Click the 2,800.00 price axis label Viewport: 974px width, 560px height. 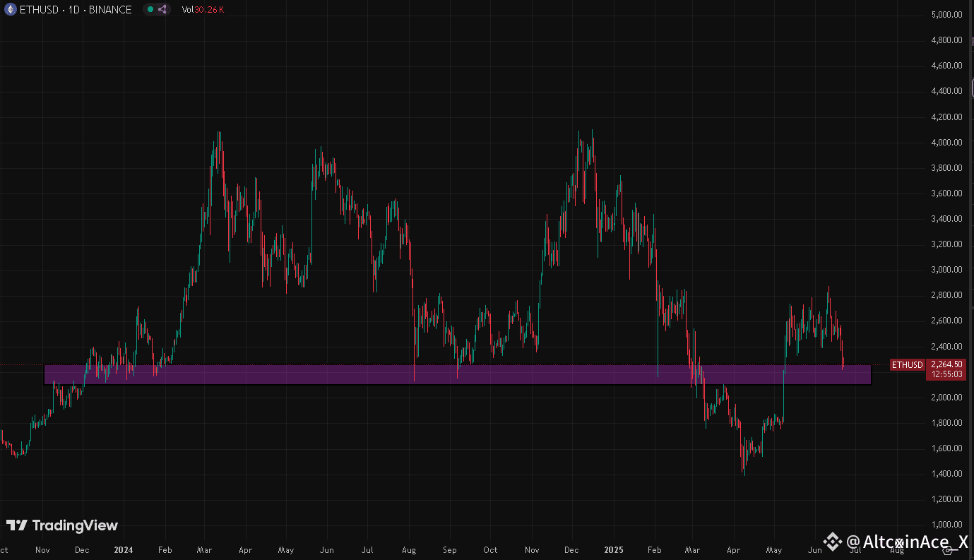[x=946, y=295]
